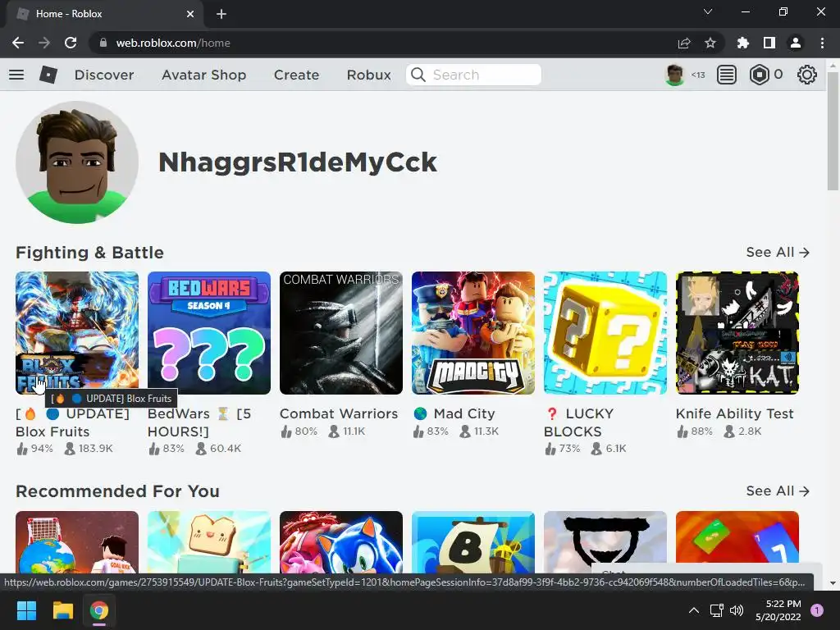Open the Blox Fruits game thumbnail

(77, 333)
